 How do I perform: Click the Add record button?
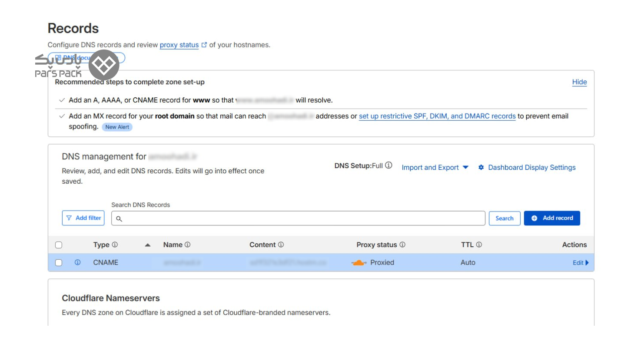(552, 218)
